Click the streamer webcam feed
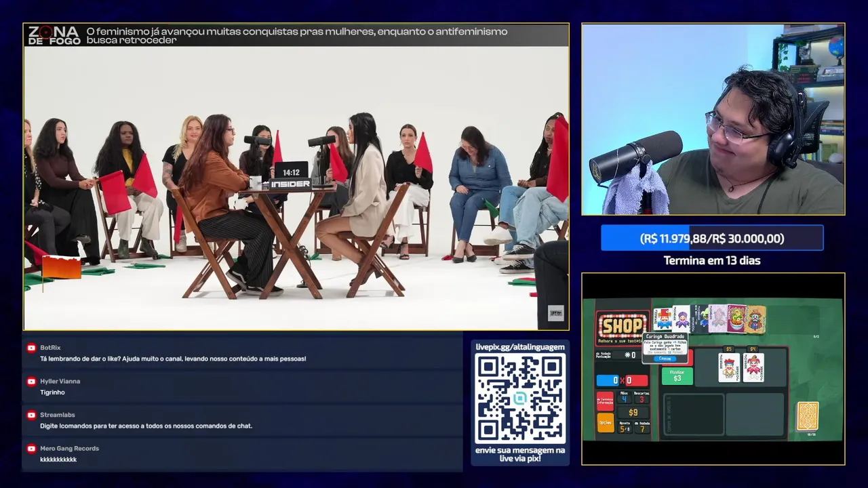 (713, 119)
